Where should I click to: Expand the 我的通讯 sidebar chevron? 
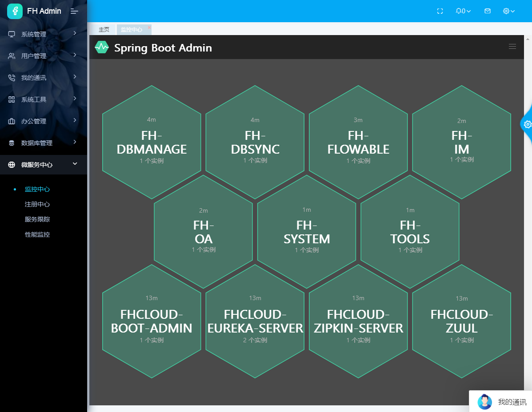tap(75, 76)
